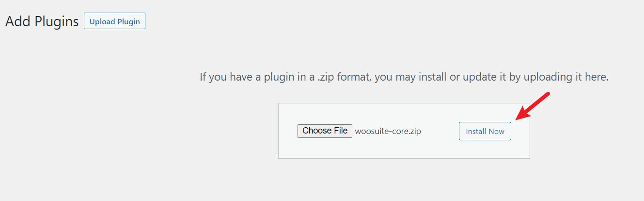Image resolution: width=644 pixels, height=201 pixels.
Task: Click Install Now to install plugin
Action: [x=485, y=131]
